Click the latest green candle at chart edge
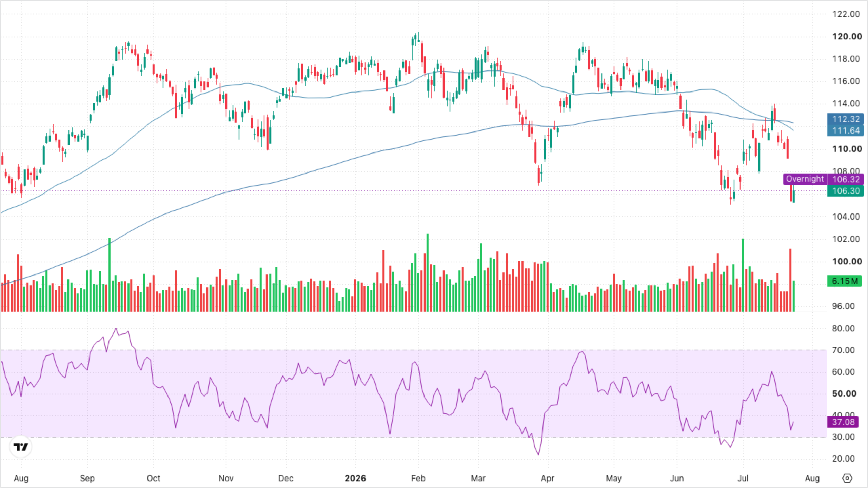The image size is (868, 488). coord(794,194)
